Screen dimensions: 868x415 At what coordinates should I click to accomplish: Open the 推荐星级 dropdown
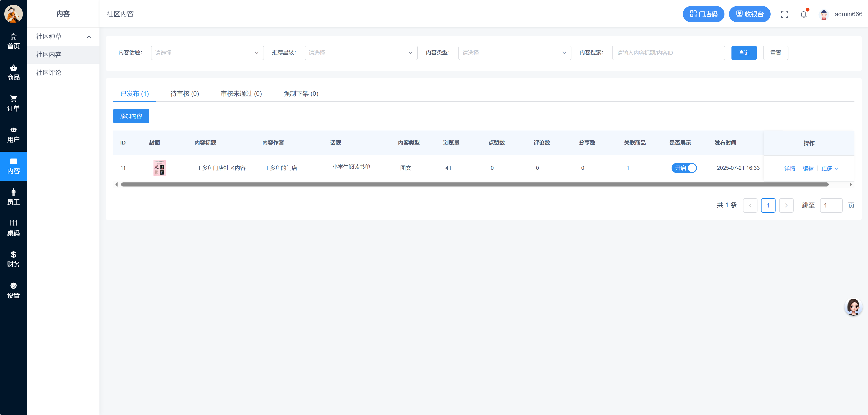361,53
